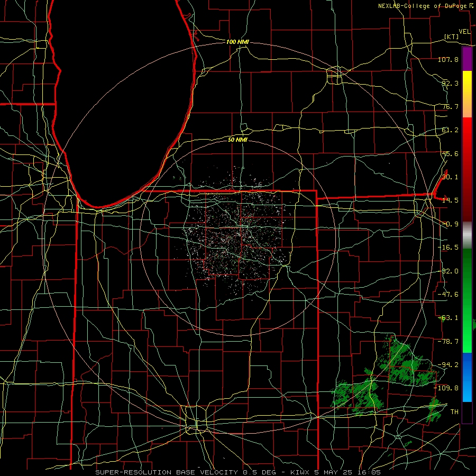This screenshot has height=476, width=476.
Task: Select the -109.8 velocity scale label
Action: click(x=446, y=388)
